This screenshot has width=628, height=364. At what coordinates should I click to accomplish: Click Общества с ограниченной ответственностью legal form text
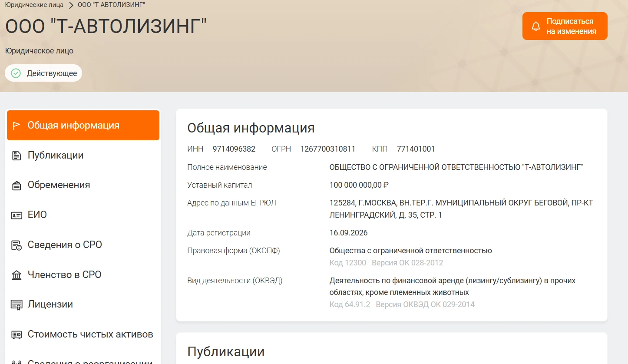(411, 251)
